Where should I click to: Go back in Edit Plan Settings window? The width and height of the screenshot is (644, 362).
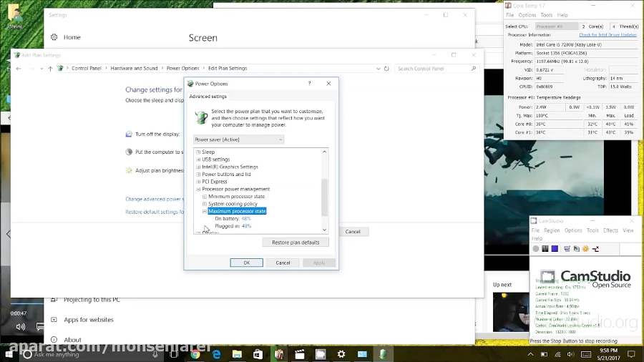(x=19, y=69)
